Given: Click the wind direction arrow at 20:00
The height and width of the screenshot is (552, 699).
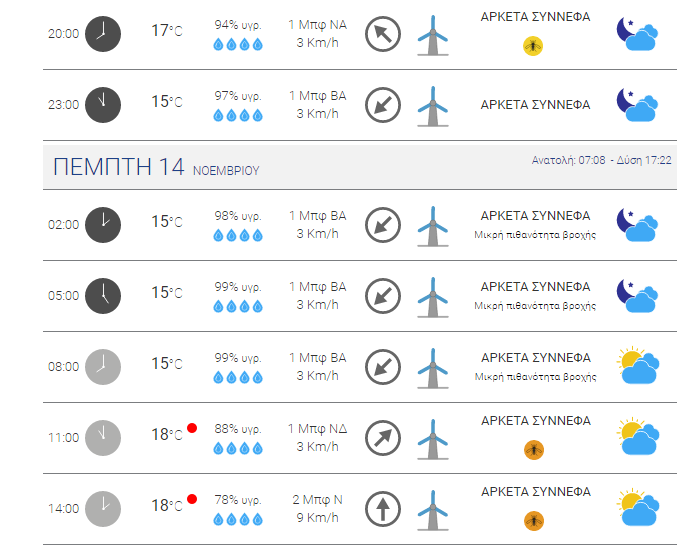Looking at the screenshot, I should coord(382,34).
